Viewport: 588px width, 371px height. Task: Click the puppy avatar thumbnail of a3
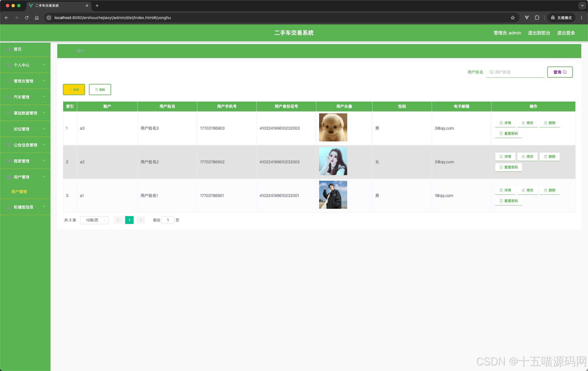coord(333,127)
